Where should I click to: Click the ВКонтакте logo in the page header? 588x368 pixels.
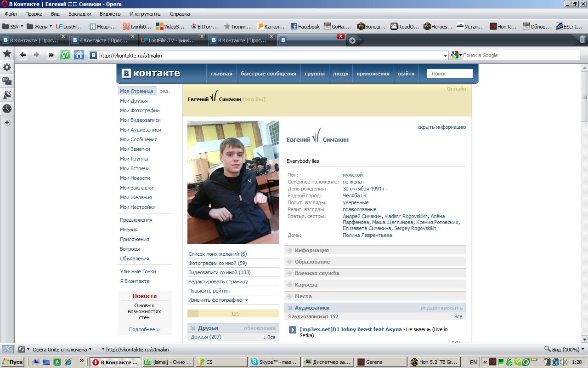(x=151, y=73)
